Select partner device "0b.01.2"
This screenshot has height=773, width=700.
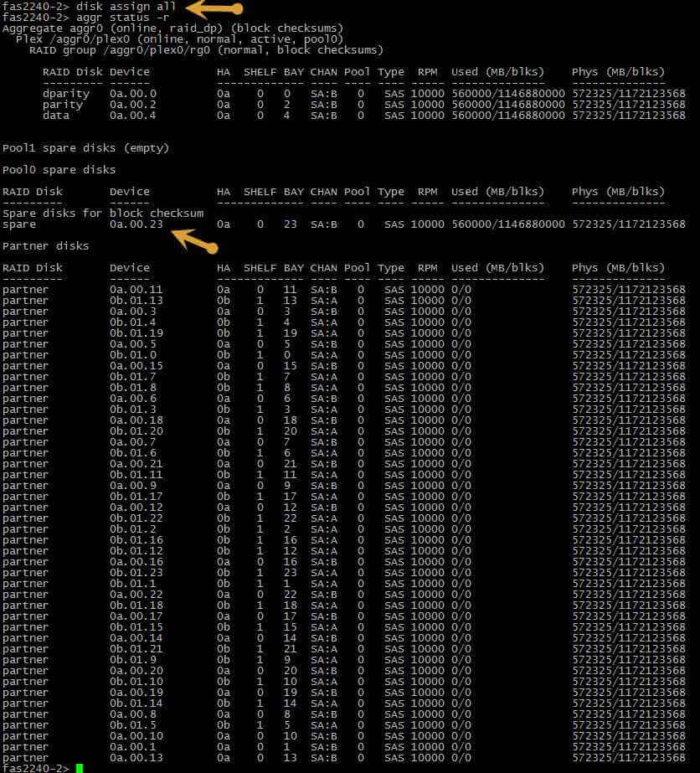132,529
